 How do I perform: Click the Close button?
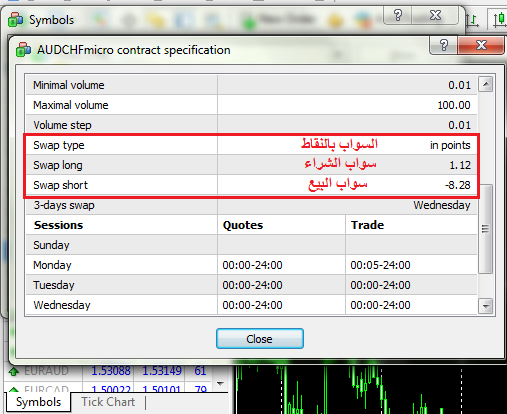pyautogui.click(x=260, y=339)
